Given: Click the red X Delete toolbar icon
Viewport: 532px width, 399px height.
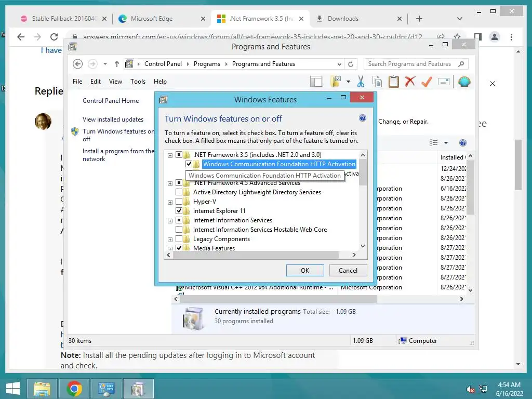Looking at the screenshot, I should [410, 82].
